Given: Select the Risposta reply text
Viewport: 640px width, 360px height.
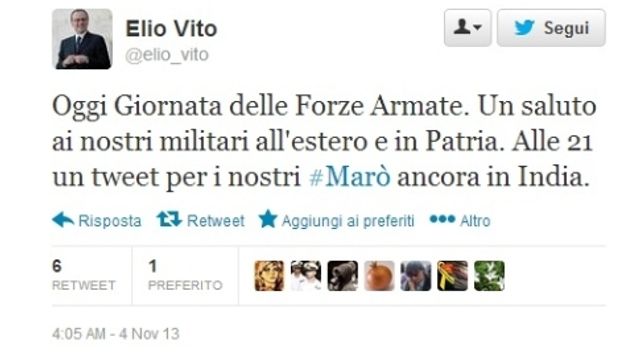Looking at the screenshot, I should click(110, 221).
